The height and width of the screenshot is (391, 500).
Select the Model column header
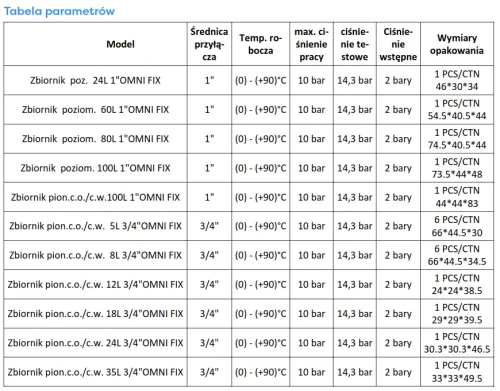pos(96,44)
